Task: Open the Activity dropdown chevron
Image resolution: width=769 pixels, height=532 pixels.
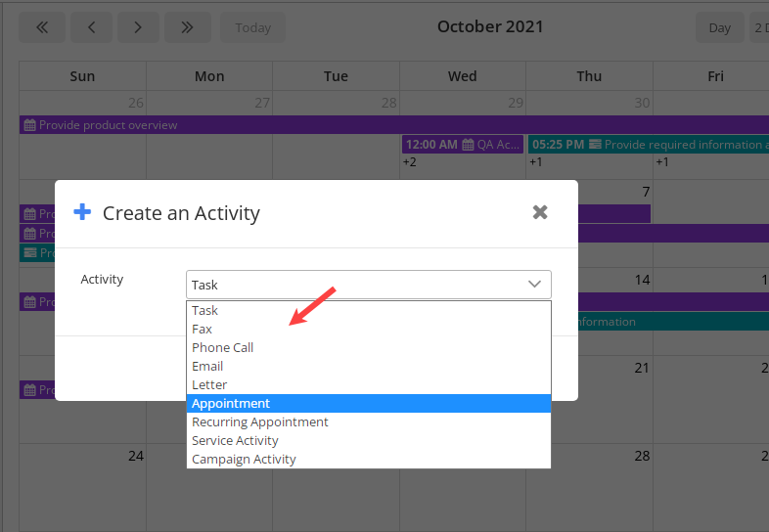Action: [534, 285]
